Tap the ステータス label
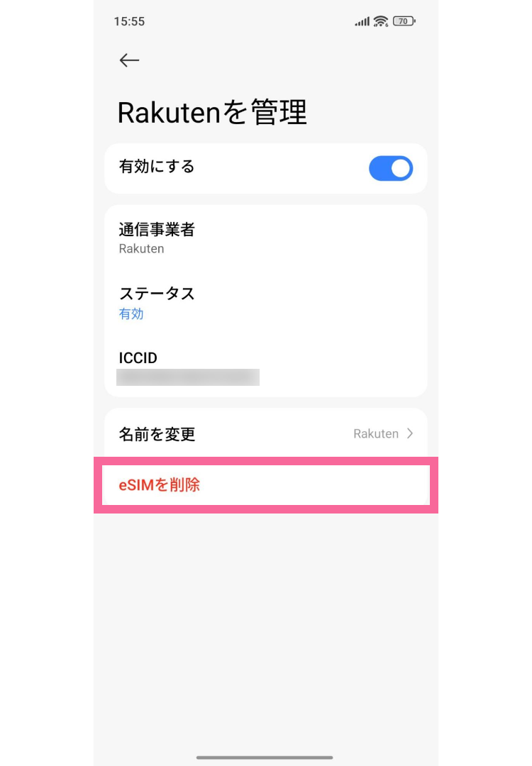 click(x=157, y=294)
